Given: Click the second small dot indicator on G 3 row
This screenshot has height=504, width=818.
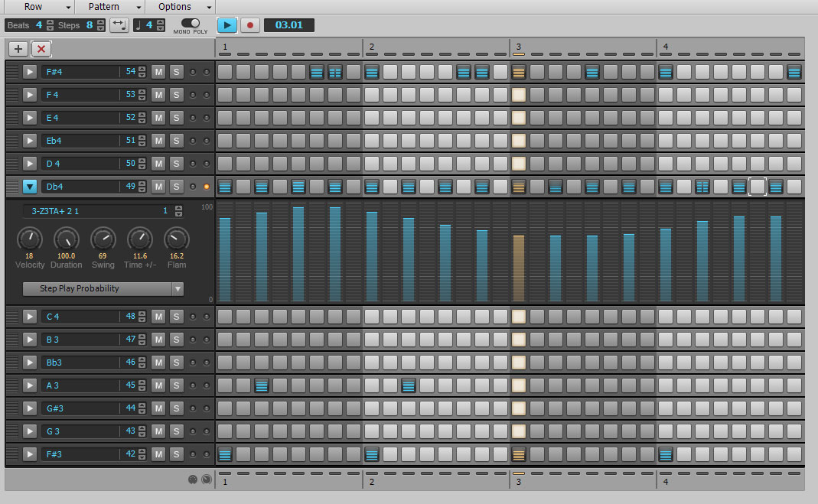Looking at the screenshot, I should click(207, 431).
